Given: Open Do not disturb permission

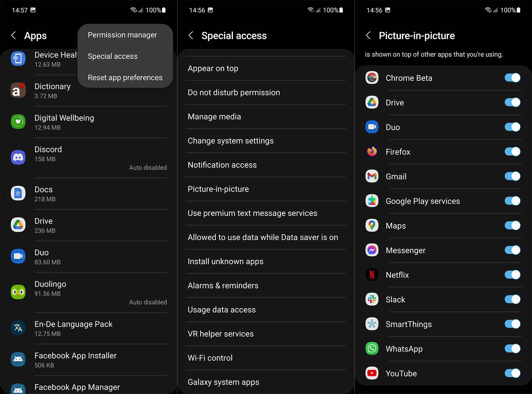Looking at the screenshot, I should pos(266,93).
